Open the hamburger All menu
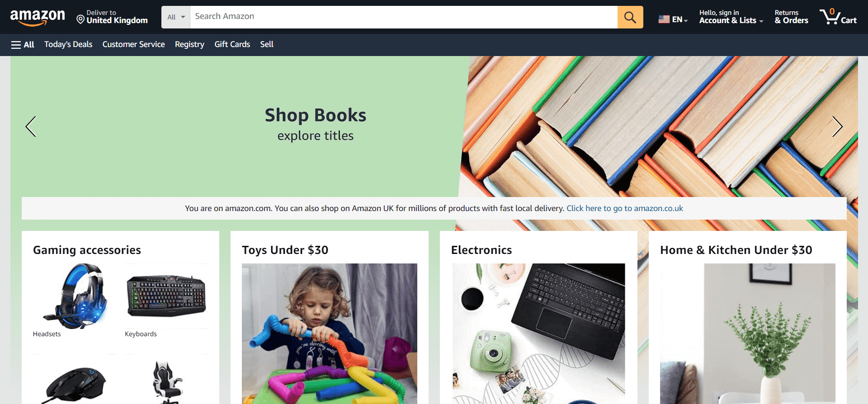868x404 pixels. click(23, 45)
